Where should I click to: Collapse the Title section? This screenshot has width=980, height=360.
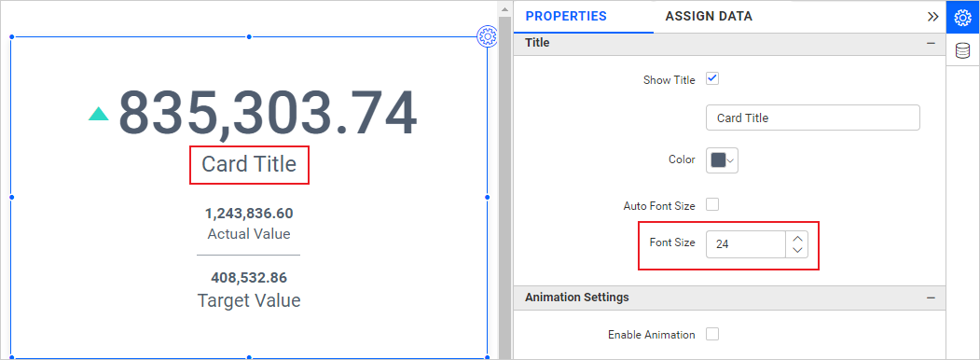tap(931, 43)
